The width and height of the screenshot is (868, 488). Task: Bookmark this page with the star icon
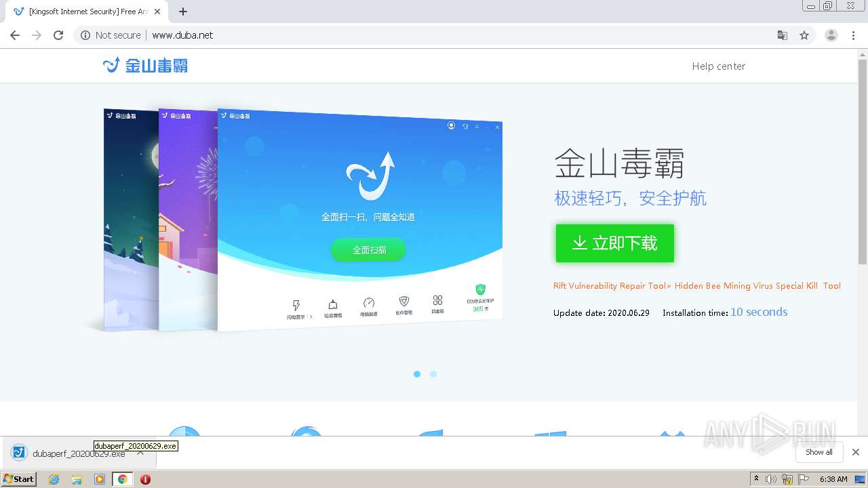[804, 35]
